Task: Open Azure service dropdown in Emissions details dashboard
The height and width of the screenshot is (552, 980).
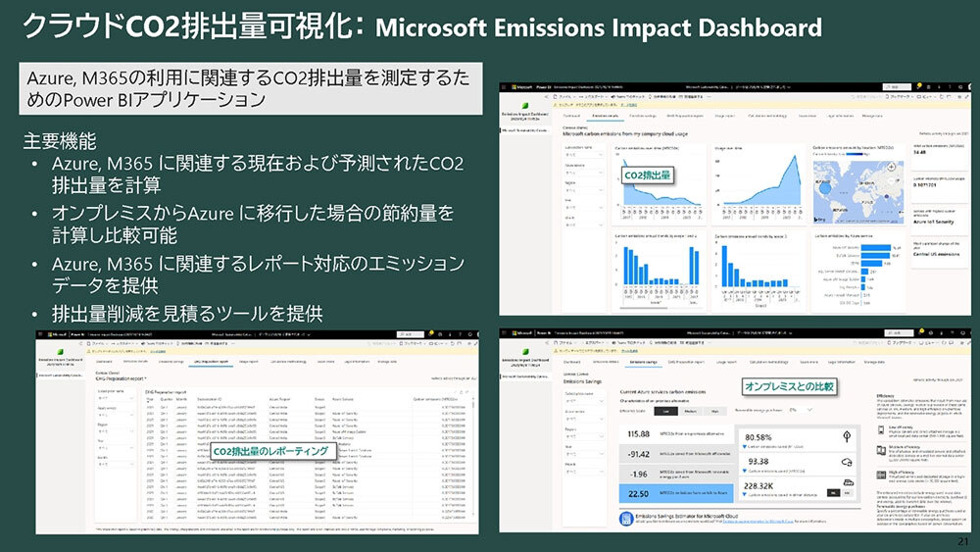Action: tap(584, 173)
